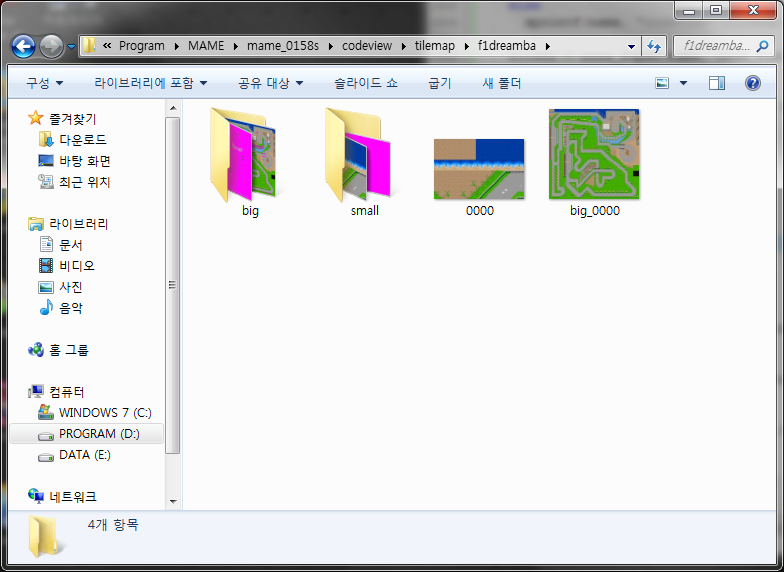
Task: Start the 슬라이드 쇼
Action: pyautogui.click(x=366, y=83)
